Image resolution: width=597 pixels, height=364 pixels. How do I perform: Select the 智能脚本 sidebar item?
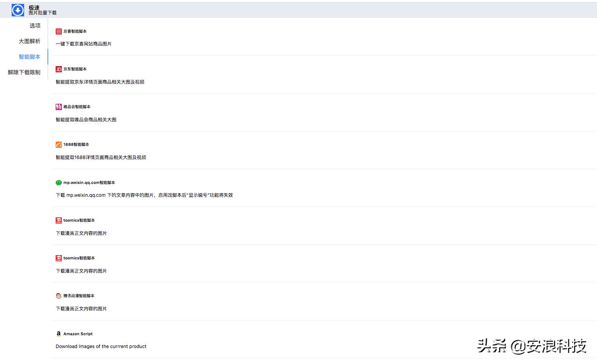tap(30, 57)
